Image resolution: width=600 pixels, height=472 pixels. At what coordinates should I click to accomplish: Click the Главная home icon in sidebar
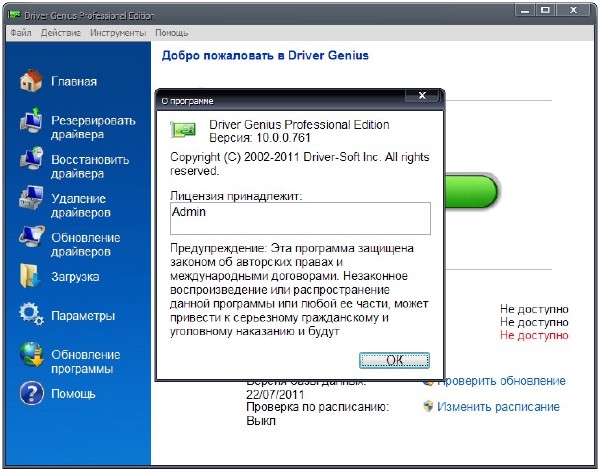31,81
